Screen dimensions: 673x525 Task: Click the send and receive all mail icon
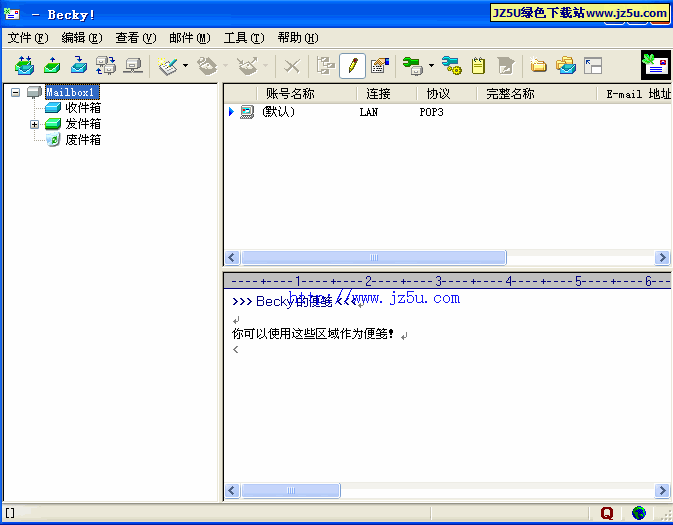point(24,66)
